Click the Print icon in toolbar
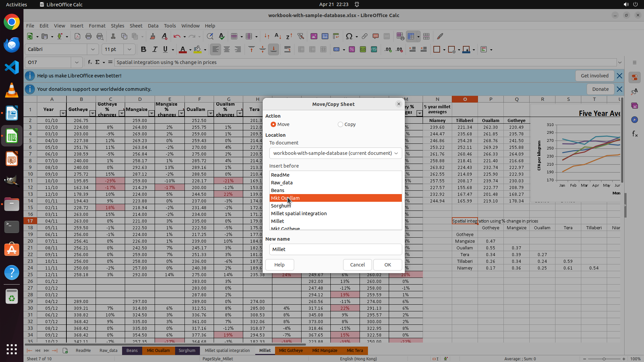This screenshot has width=644, height=362. pyautogui.click(x=89, y=36)
